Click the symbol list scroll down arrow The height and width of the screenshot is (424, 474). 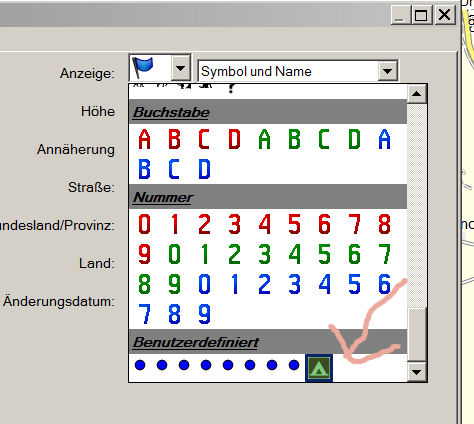pos(417,372)
